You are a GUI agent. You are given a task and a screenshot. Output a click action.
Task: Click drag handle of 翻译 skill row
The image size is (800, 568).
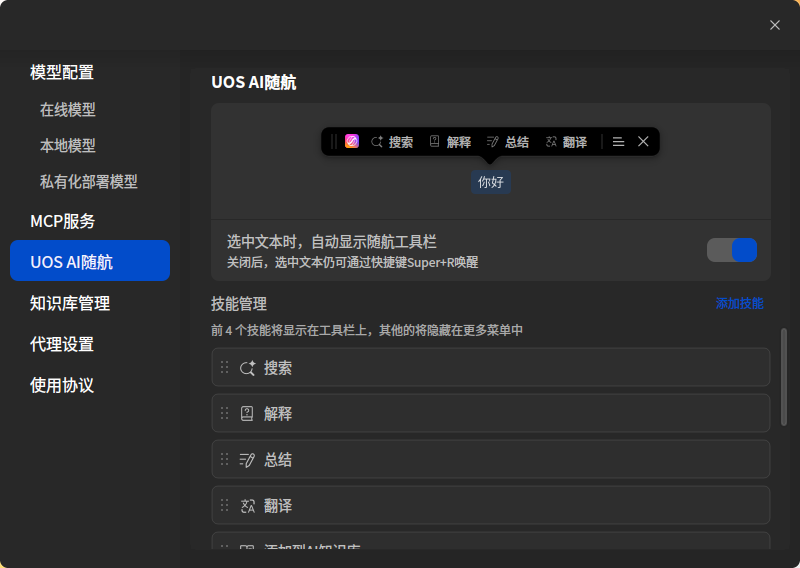click(x=224, y=505)
